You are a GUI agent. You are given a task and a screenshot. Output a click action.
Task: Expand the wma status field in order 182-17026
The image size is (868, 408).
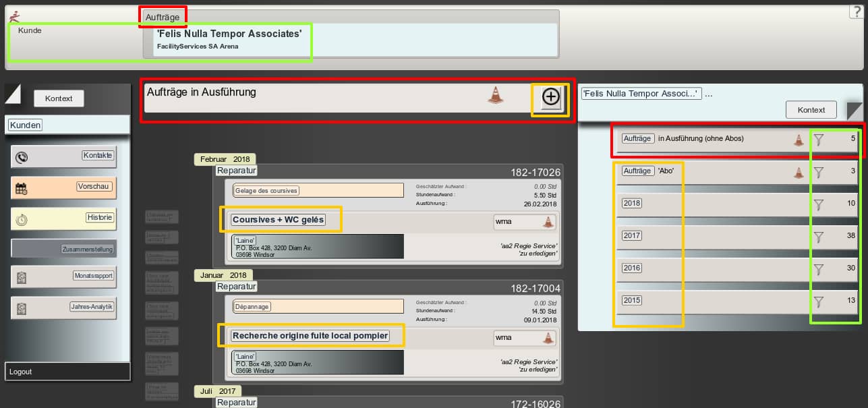point(524,222)
